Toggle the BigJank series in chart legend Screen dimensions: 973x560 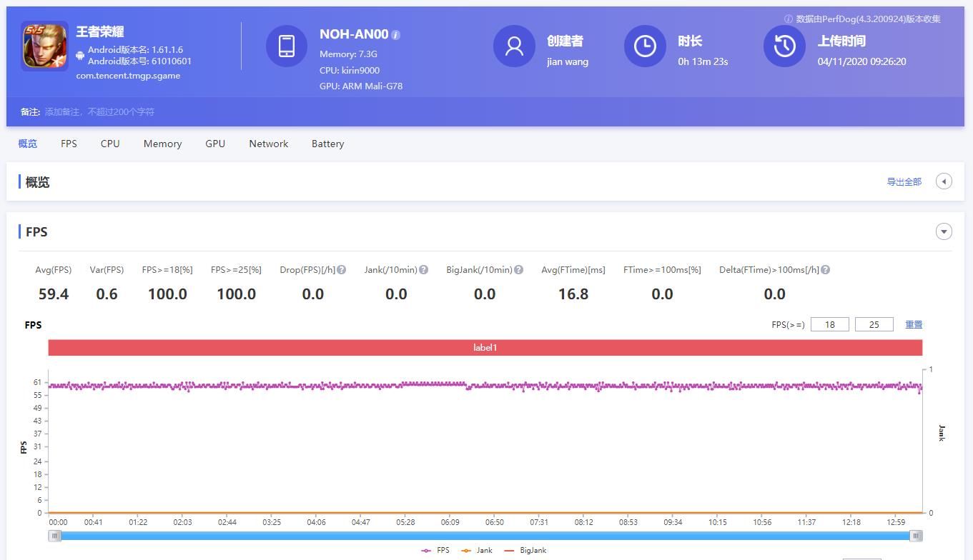click(525, 551)
